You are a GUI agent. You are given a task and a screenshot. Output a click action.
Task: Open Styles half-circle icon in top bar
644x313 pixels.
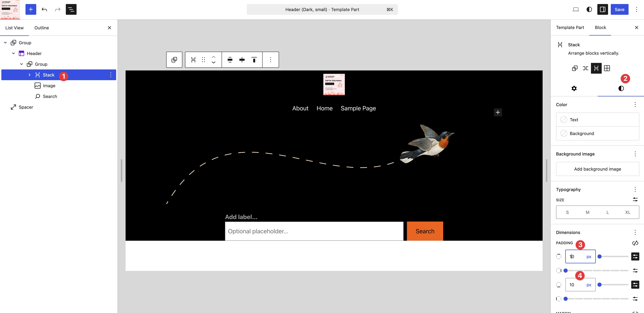pos(589,10)
